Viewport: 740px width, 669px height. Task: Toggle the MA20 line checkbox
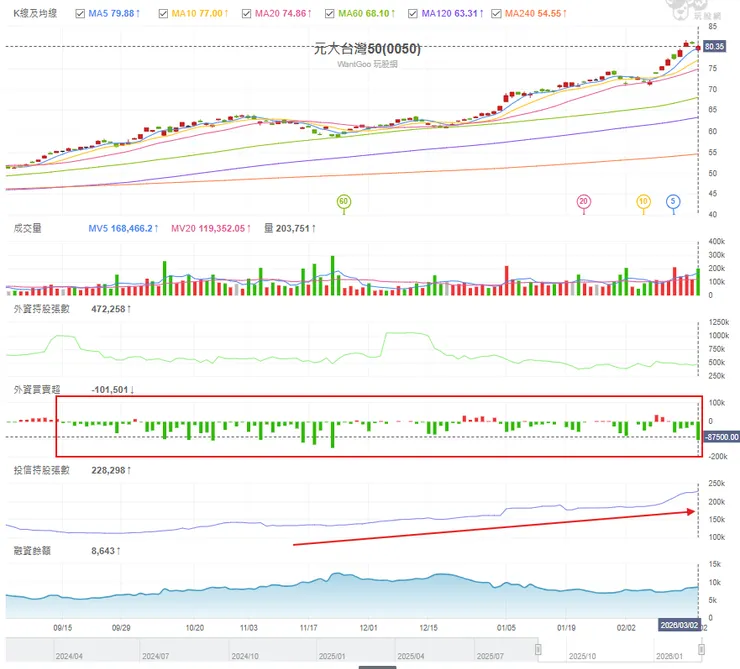(x=246, y=14)
